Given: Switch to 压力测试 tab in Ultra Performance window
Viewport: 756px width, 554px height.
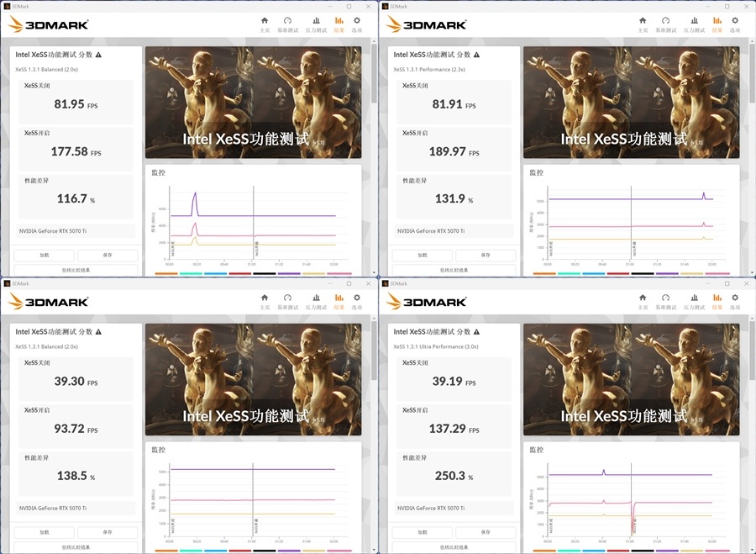Looking at the screenshot, I should [x=694, y=301].
